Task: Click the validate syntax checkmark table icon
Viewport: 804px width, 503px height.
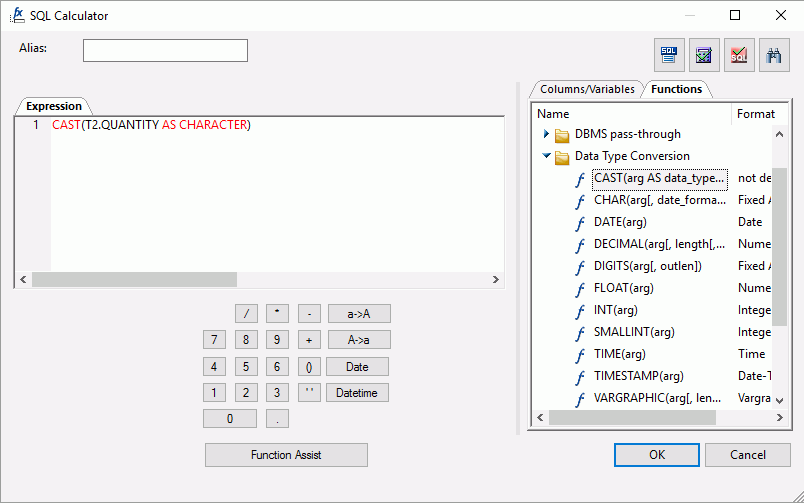Action: (x=704, y=55)
